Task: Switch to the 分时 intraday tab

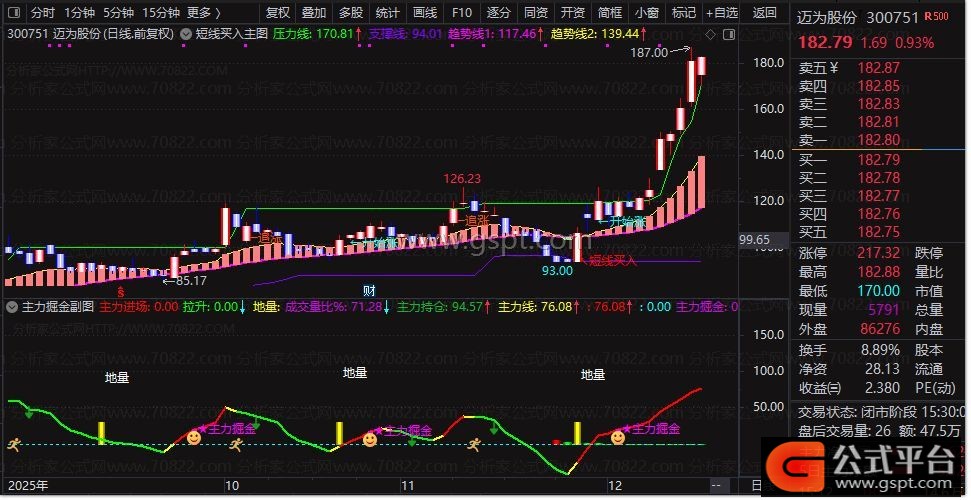Action: (43, 13)
